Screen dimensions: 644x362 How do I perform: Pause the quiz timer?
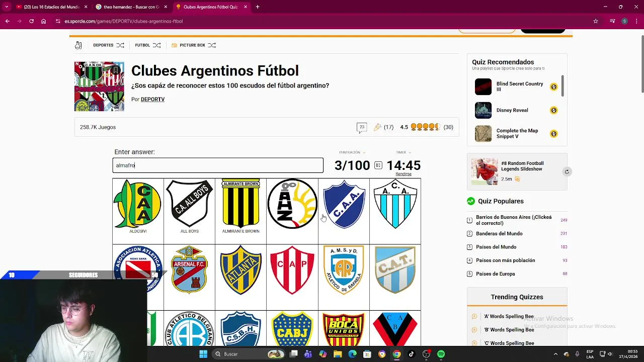[x=378, y=165]
